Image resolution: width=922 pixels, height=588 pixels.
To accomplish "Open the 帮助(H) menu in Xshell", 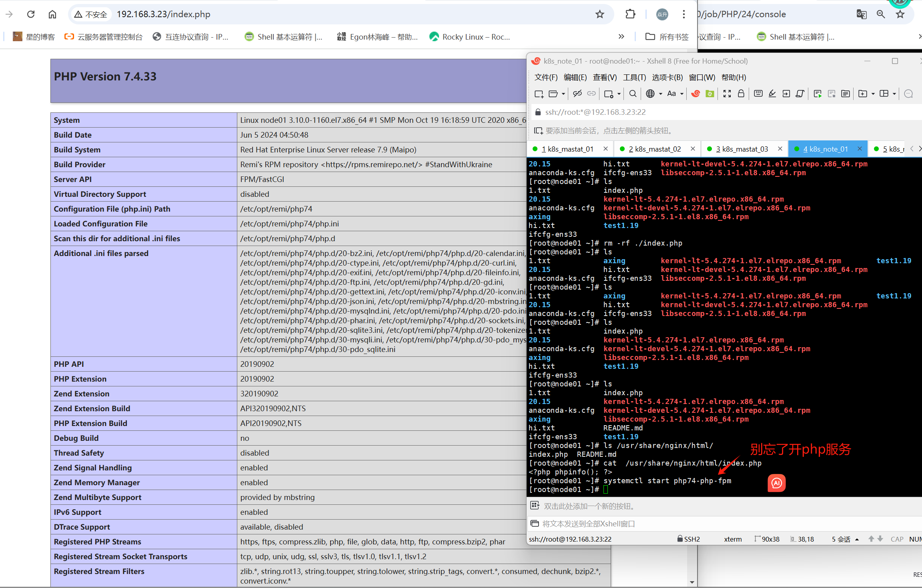I will (x=734, y=77).
